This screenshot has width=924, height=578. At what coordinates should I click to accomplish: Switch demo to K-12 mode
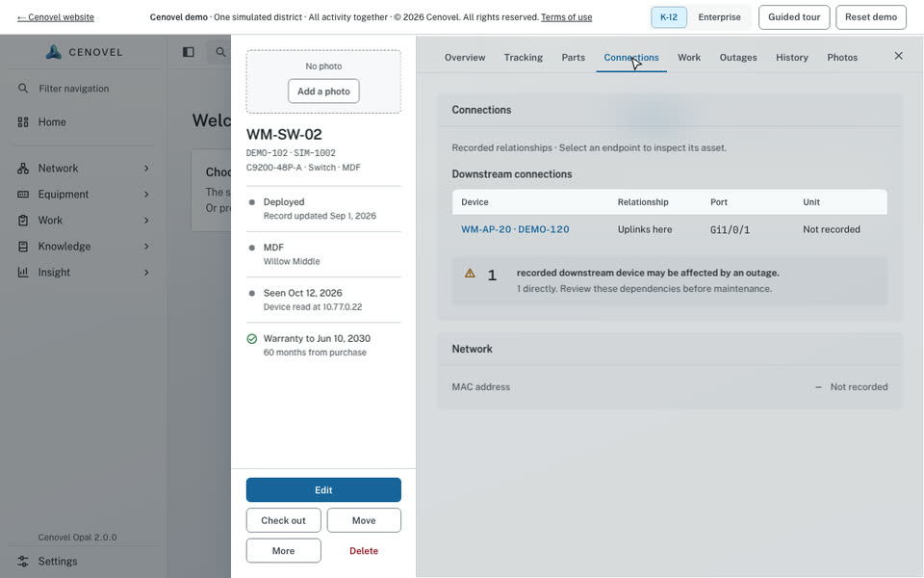click(668, 17)
